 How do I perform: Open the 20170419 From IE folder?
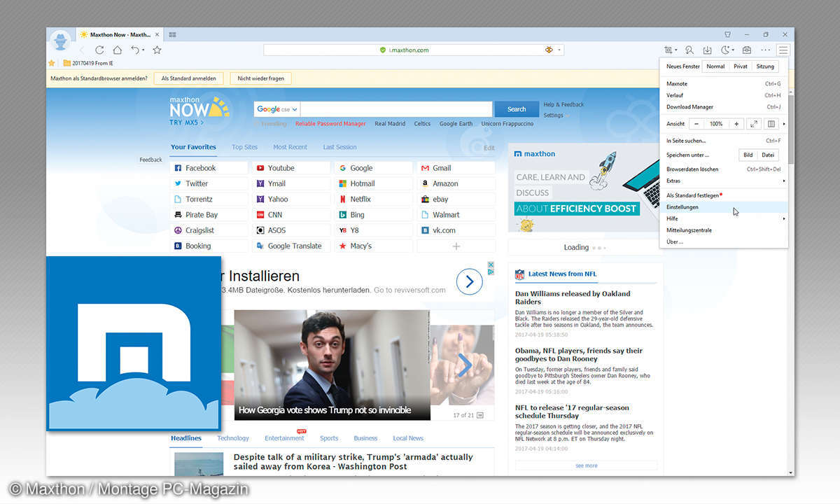click(x=87, y=63)
